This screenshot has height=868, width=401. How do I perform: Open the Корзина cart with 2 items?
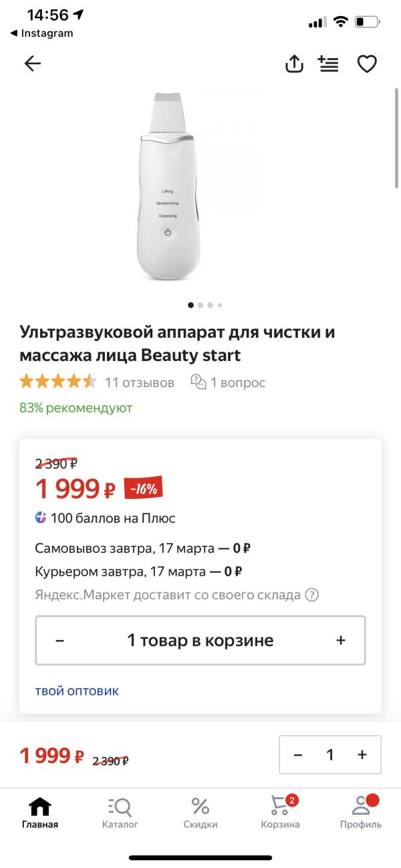tap(281, 812)
